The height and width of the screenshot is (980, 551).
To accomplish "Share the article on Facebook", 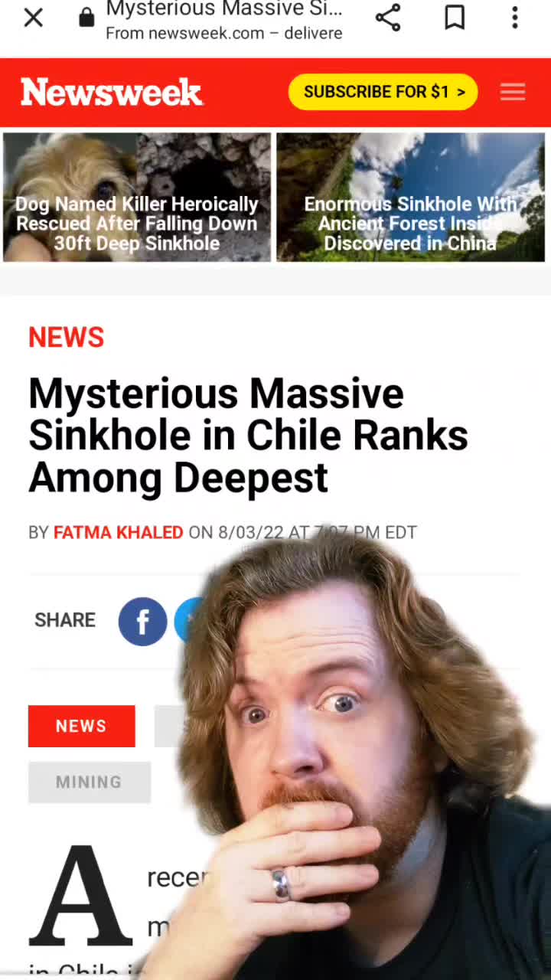I will tap(142, 621).
